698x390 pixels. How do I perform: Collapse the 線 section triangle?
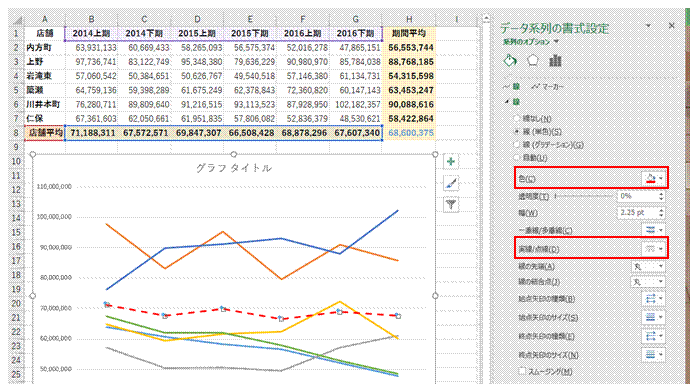click(507, 102)
